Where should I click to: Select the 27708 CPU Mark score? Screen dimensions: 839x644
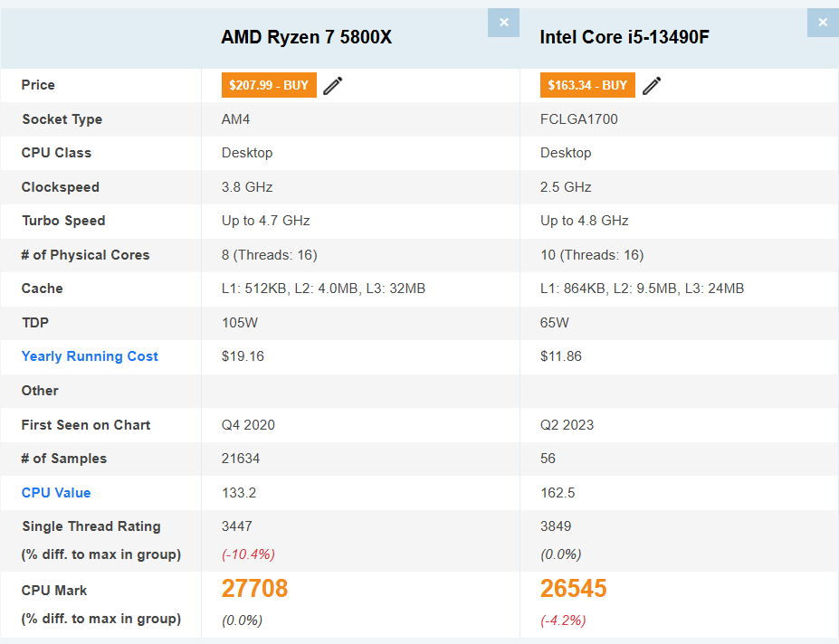pyautogui.click(x=254, y=589)
